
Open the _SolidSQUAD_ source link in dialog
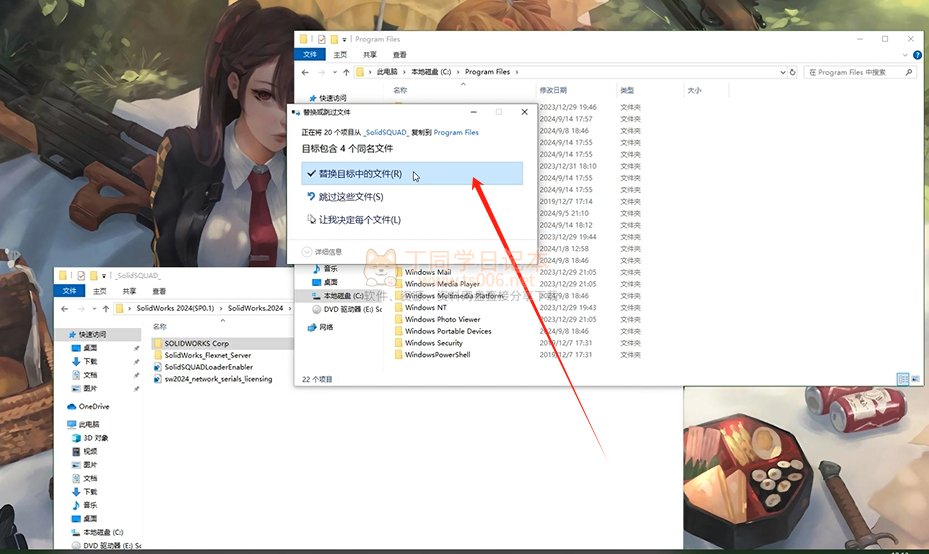tap(384, 132)
